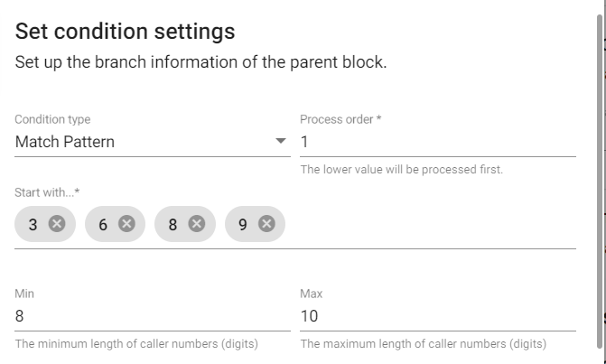The width and height of the screenshot is (606, 364).
Task: Open the Condition type dropdown arrow
Action: (280, 142)
